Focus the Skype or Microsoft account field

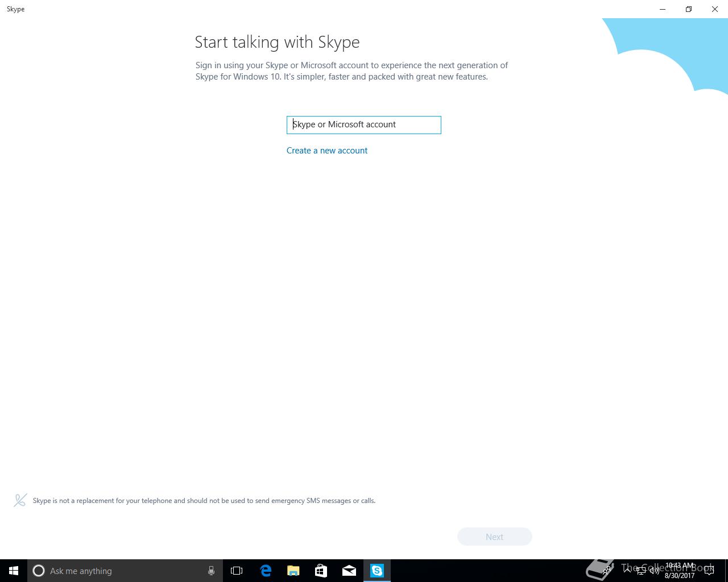(x=363, y=125)
